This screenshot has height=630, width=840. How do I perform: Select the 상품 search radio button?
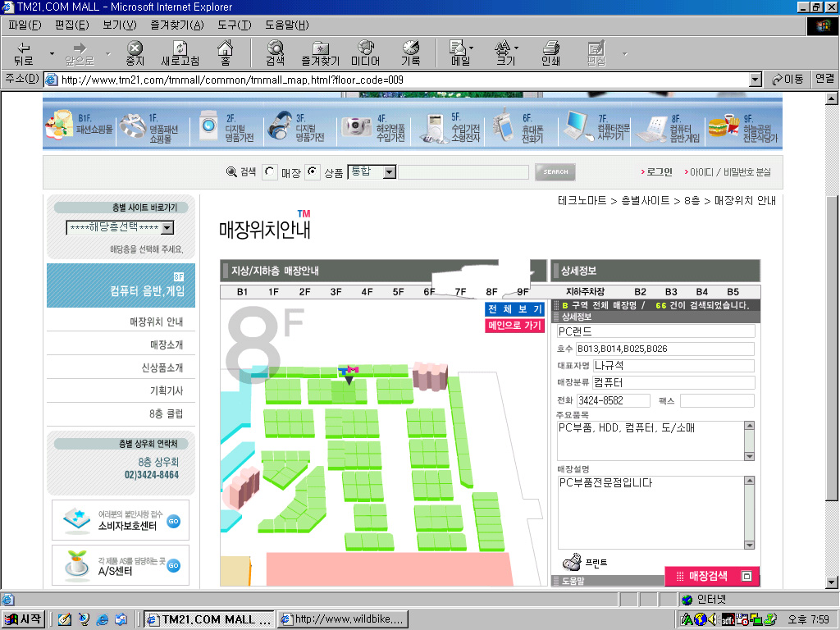pos(313,172)
